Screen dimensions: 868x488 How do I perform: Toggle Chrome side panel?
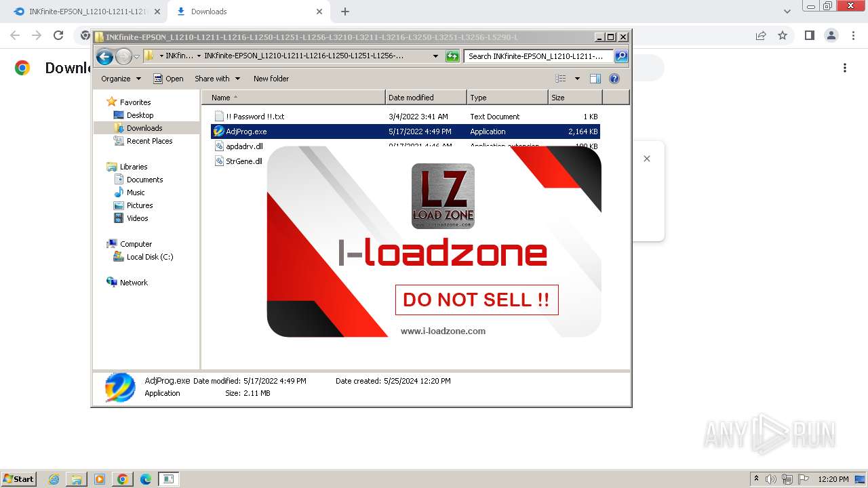click(810, 35)
